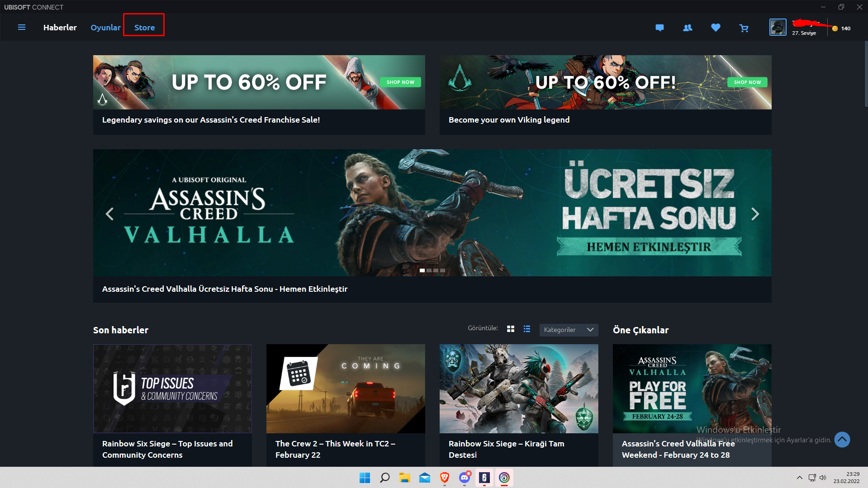Open Rainbow Six Siege Top Issues thumbnail
The width and height of the screenshot is (868, 488).
pyautogui.click(x=172, y=389)
